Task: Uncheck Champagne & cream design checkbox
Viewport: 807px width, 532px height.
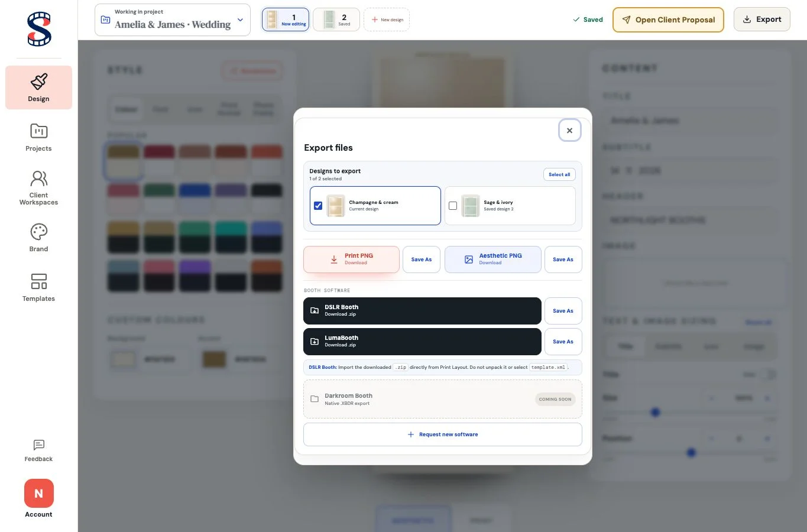Action: click(318, 206)
